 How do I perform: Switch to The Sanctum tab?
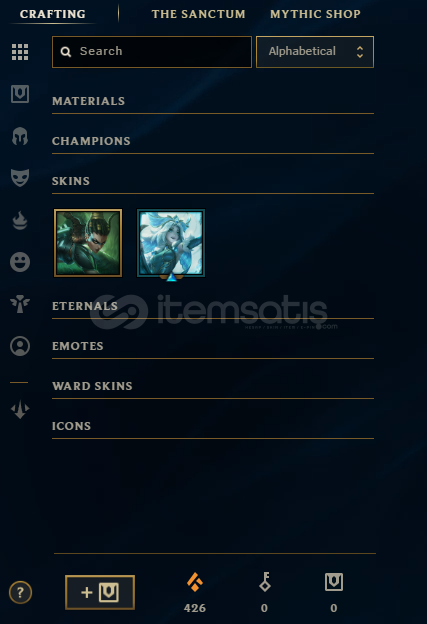(198, 14)
